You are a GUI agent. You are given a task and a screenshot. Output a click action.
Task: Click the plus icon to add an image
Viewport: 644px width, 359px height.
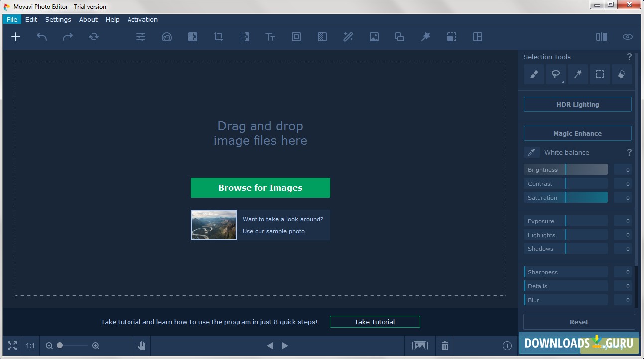click(x=16, y=37)
